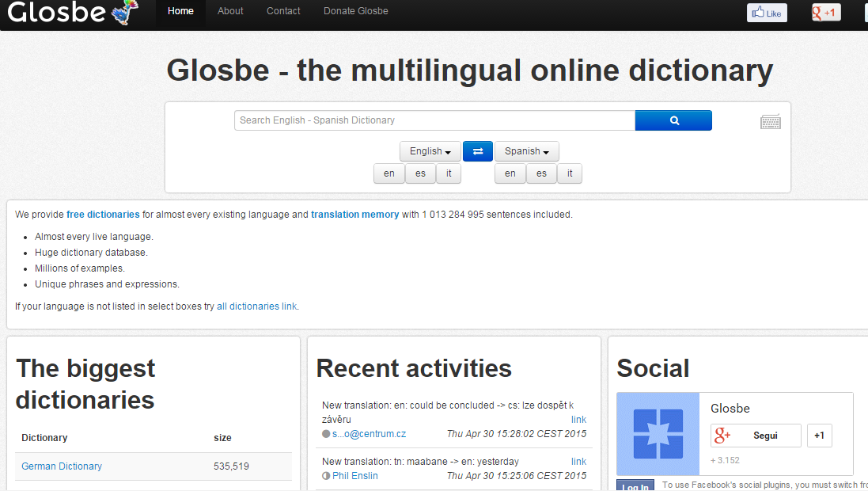Click the Google +1 button in header

825,13
